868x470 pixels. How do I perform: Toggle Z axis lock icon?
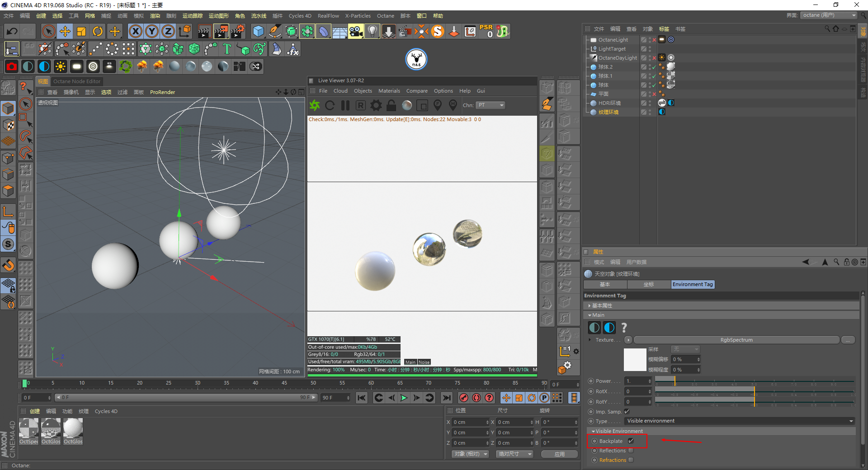(x=168, y=31)
